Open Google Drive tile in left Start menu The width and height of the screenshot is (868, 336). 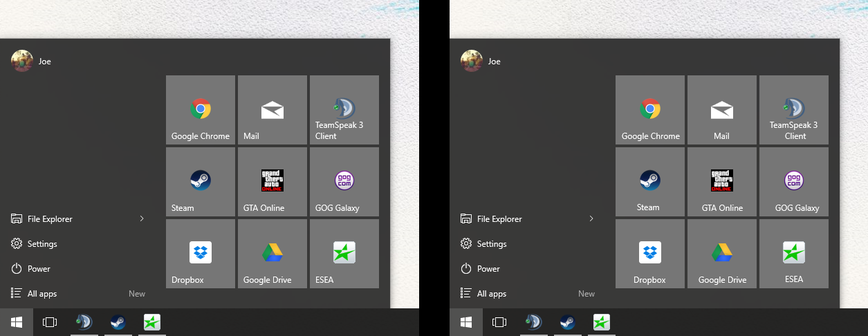273,254
